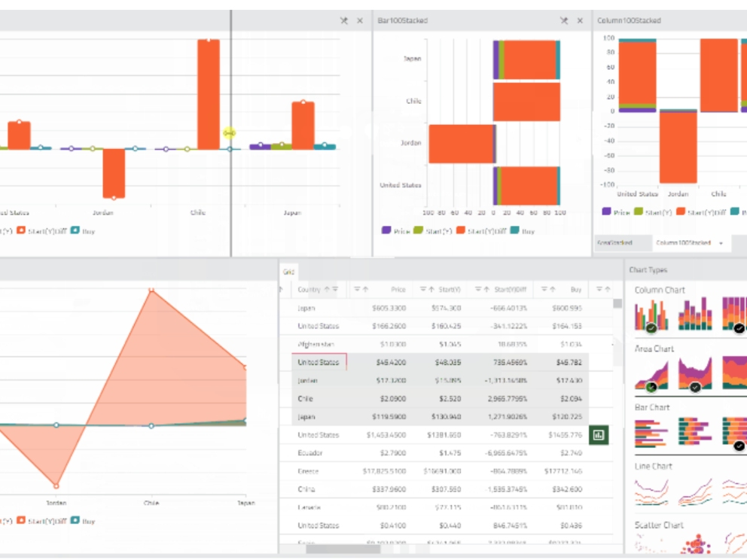
Task: Click the orange Start(Y)Diff legend swatch in Bar100Stacked
Action: coord(460,231)
